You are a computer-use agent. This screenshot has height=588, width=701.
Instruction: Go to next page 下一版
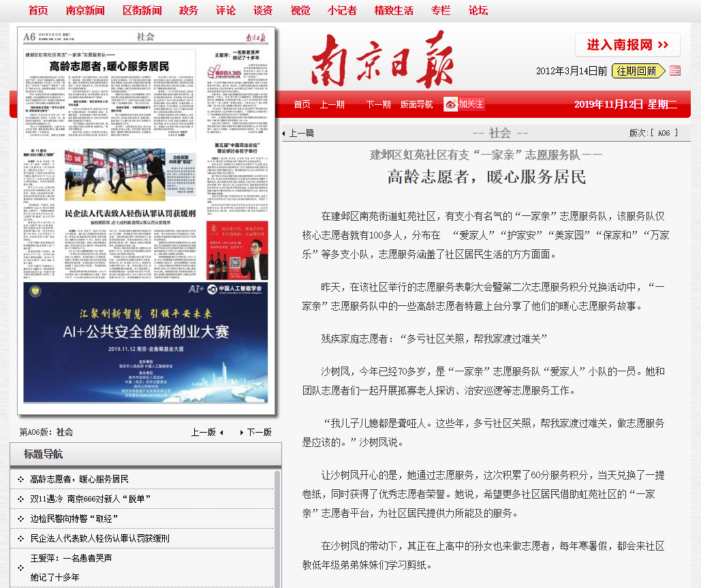[260, 432]
